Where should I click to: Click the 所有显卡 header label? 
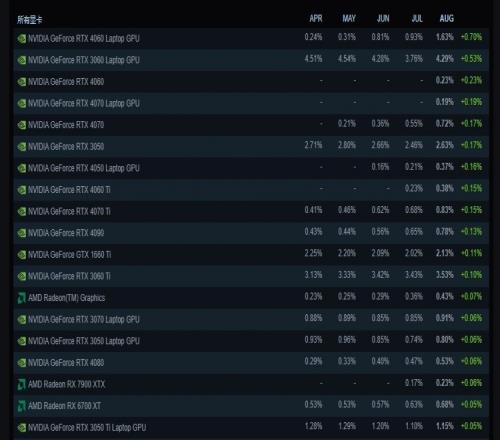click(x=30, y=20)
